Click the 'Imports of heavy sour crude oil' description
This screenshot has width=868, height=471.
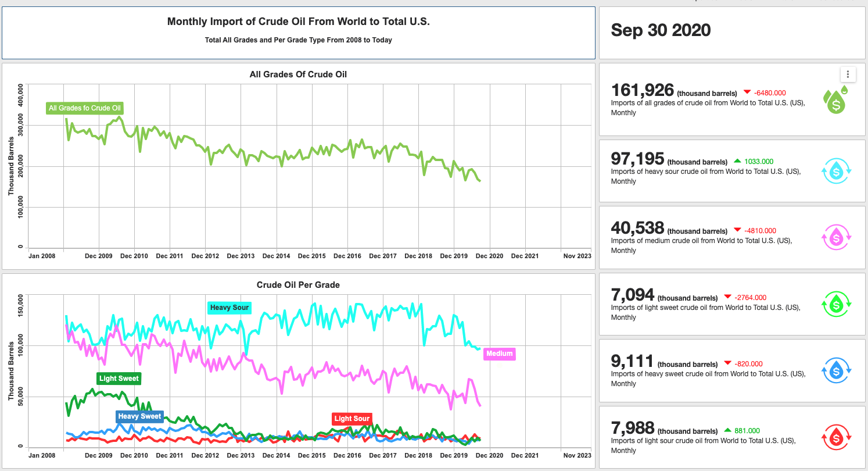point(706,176)
